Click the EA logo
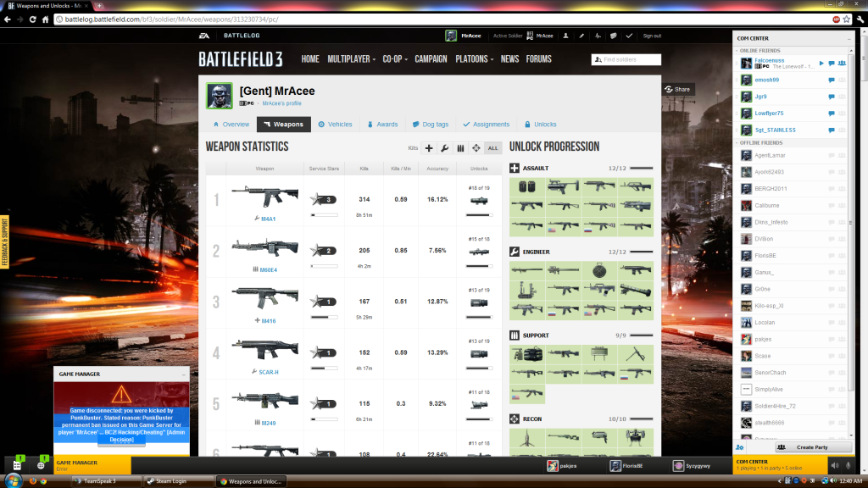 (204, 36)
